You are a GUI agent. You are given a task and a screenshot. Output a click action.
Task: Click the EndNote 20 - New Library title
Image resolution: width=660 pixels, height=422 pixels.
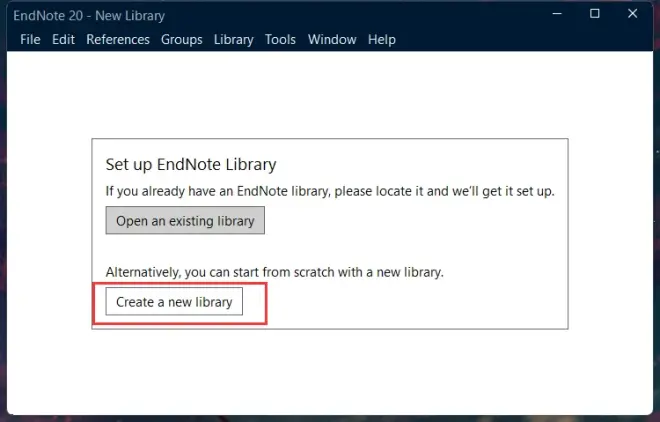pos(89,16)
